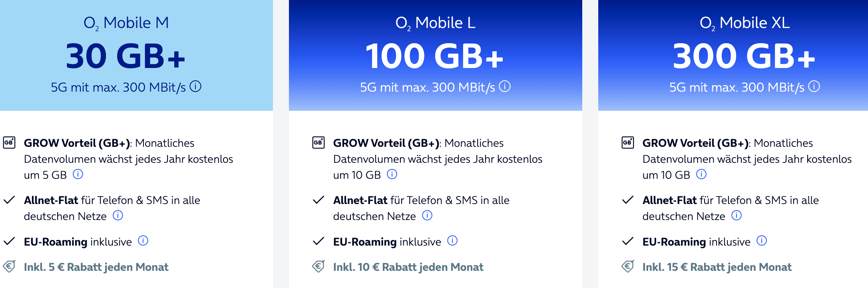Show GROW Vorteil info for 5 GB plan
Screen dimensions: 868x288
78,174
